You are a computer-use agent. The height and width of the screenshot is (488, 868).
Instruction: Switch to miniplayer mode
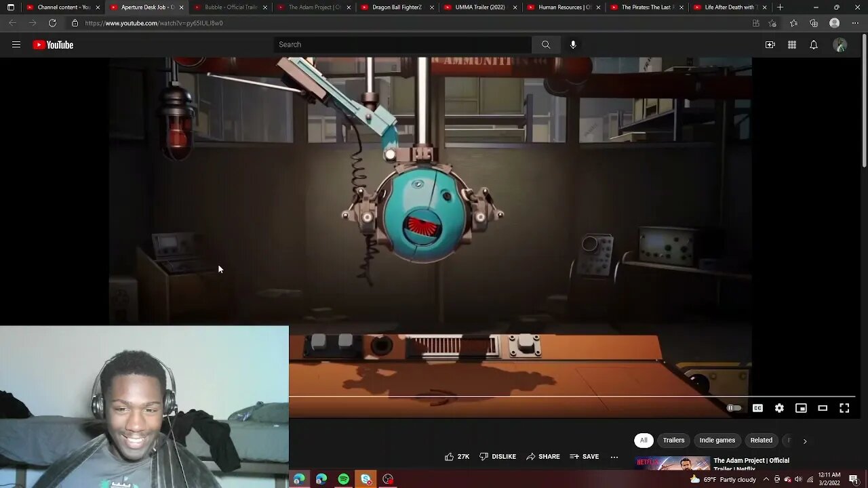pyautogui.click(x=801, y=408)
